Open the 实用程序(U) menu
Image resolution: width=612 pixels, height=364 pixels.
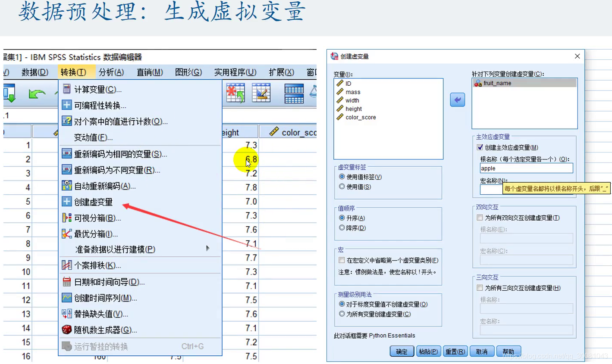[x=235, y=72]
